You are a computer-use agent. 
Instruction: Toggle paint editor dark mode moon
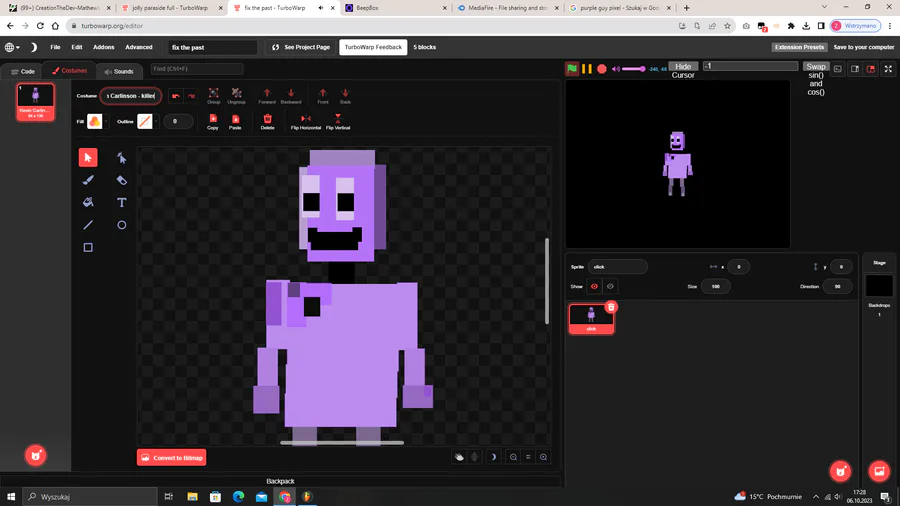tap(493, 457)
